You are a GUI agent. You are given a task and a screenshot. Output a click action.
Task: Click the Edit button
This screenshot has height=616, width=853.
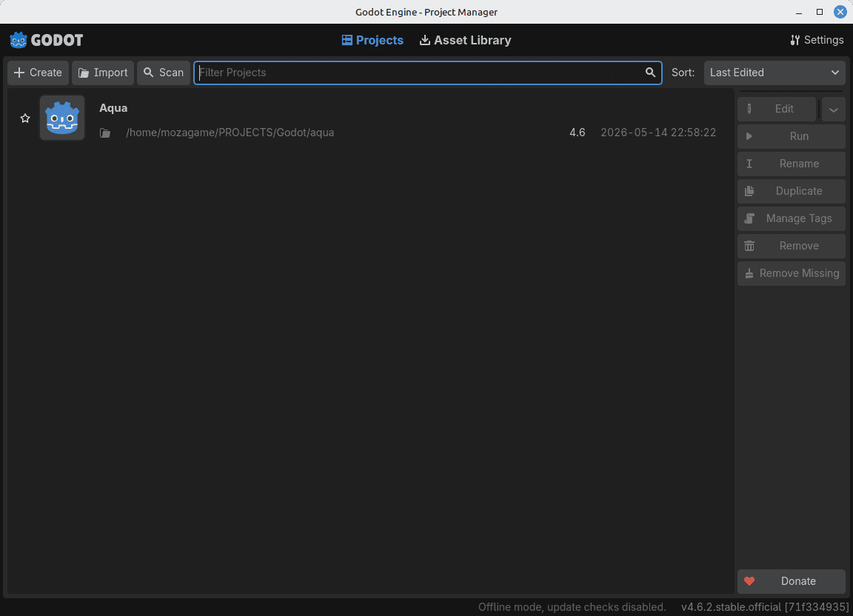pos(777,109)
